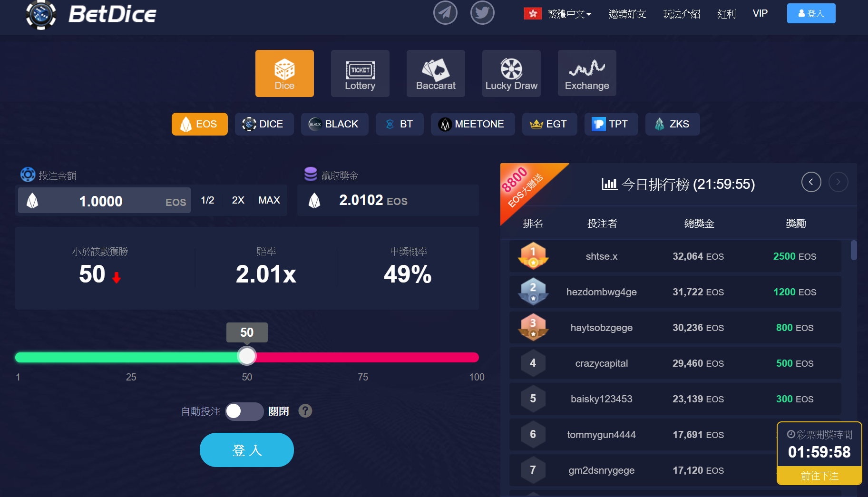Select the EOS token
The width and height of the screenshot is (868, 497).
[x=200, y=124]
